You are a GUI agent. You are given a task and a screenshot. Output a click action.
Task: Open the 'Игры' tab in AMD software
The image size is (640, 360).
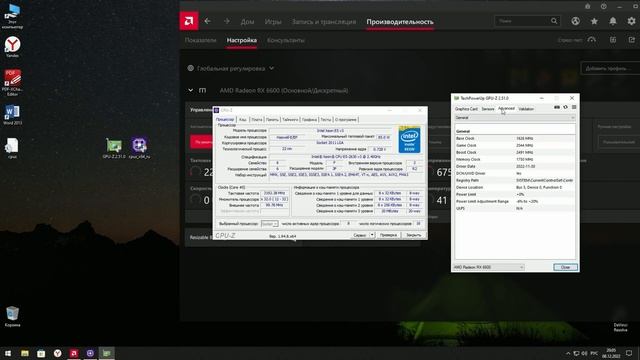273,22
